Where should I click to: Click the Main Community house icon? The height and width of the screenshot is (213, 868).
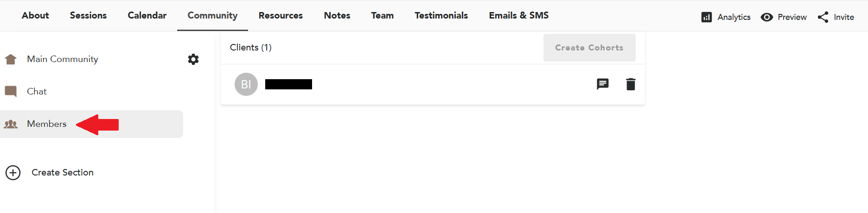(11, 59)
